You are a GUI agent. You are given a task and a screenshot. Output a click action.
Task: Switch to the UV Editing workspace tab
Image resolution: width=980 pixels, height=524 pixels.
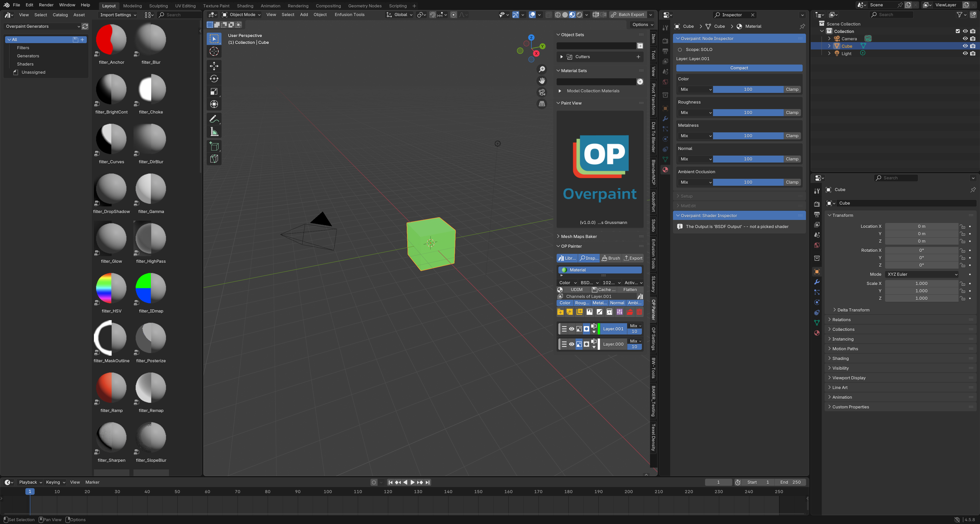185,6
